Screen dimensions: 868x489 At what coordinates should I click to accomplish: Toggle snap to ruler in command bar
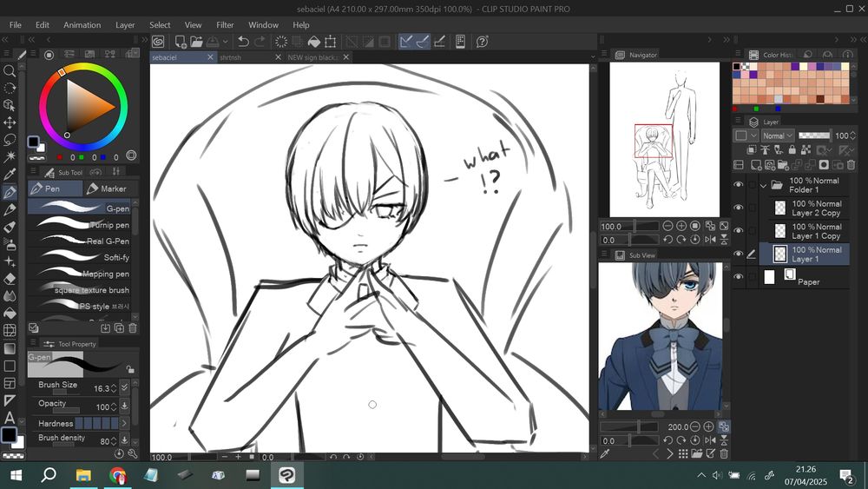[x=405, y=42]
